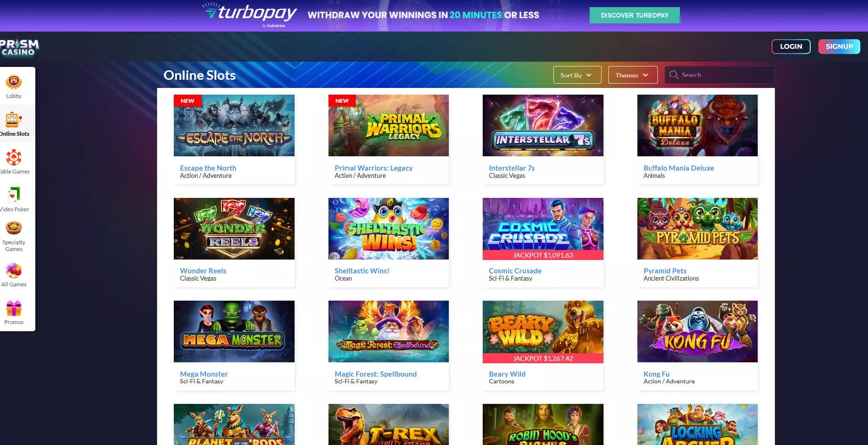Image resolution: width=868 pixels, height=445 pixels.
Task: Click the All Games balloons icon
Action: point(14,271)
